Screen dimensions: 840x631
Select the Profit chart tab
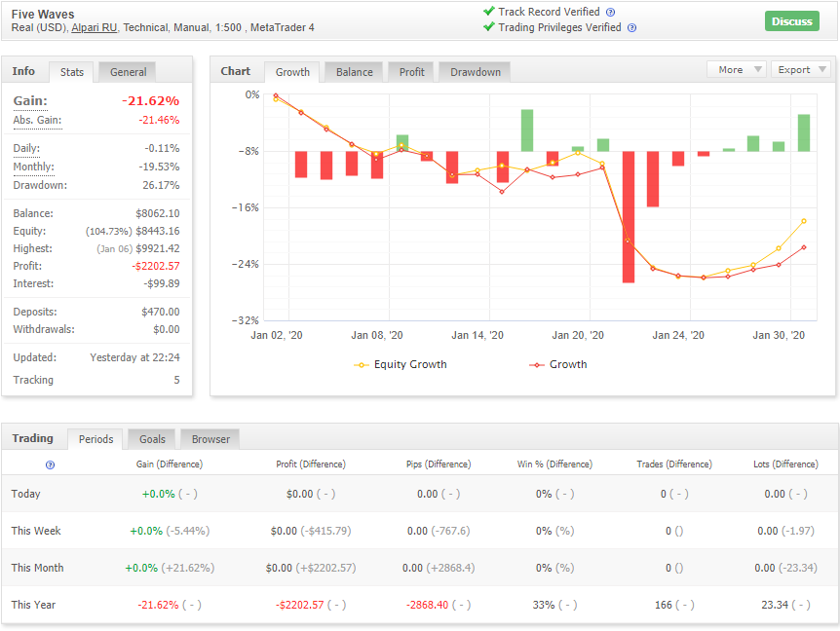411,72
